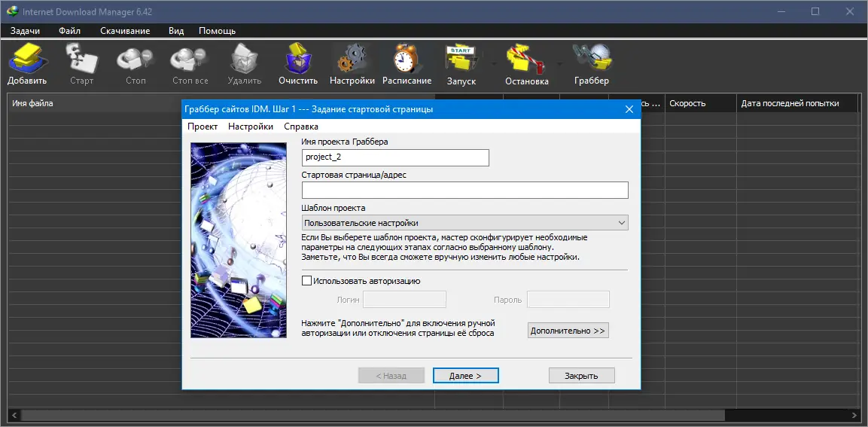Screen dimensions: 868x427
Task: Click the Закрыть button
Action: [581, 376]
